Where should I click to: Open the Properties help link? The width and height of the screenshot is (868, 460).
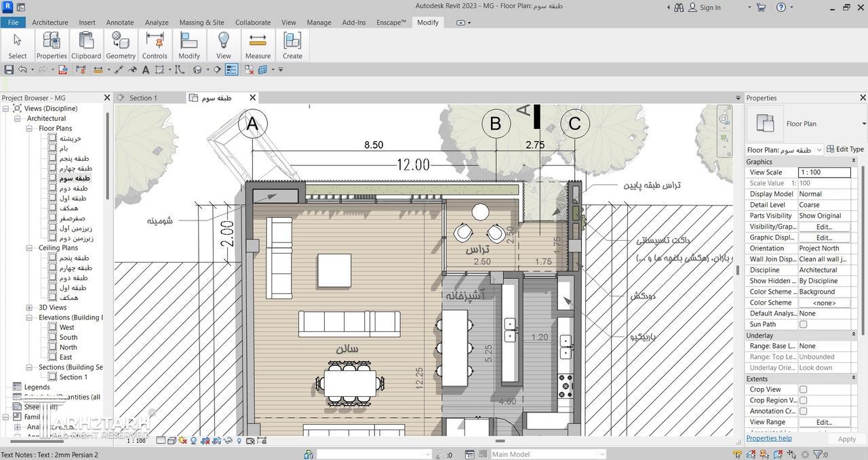pos(768,438)
